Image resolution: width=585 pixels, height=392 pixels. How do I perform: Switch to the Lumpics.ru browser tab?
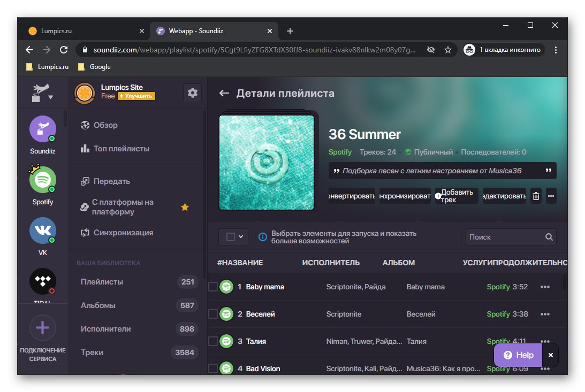(x=87, y=31)
